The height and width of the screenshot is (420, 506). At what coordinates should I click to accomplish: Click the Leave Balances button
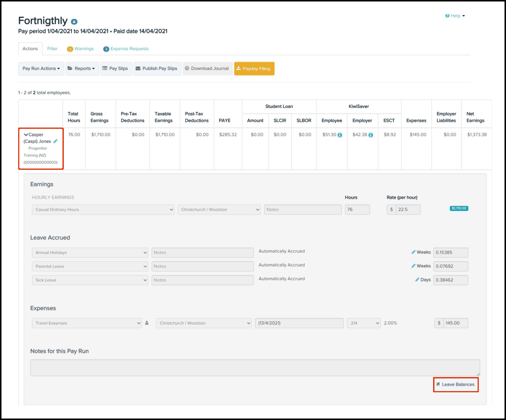point(456,384)
